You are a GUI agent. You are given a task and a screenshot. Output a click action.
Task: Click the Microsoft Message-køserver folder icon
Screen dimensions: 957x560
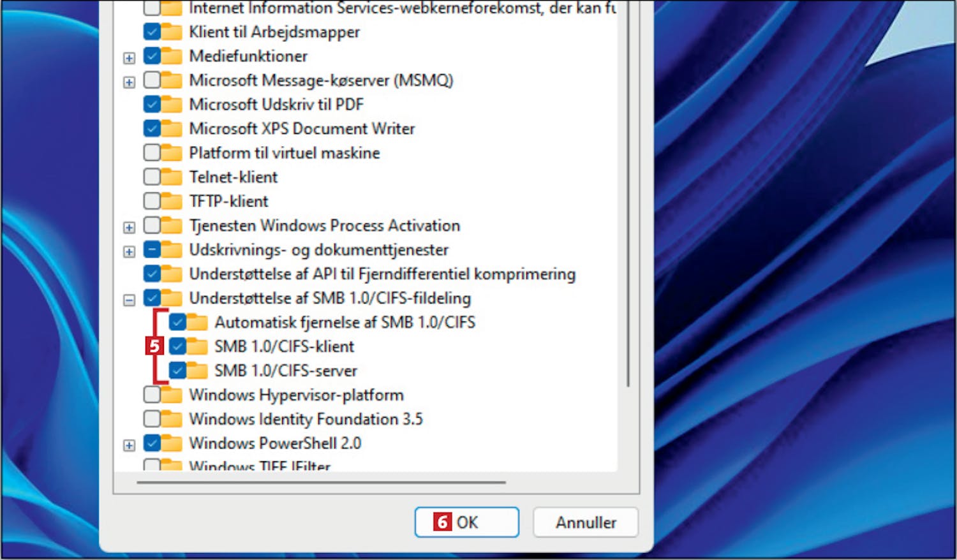pos(172,80)
